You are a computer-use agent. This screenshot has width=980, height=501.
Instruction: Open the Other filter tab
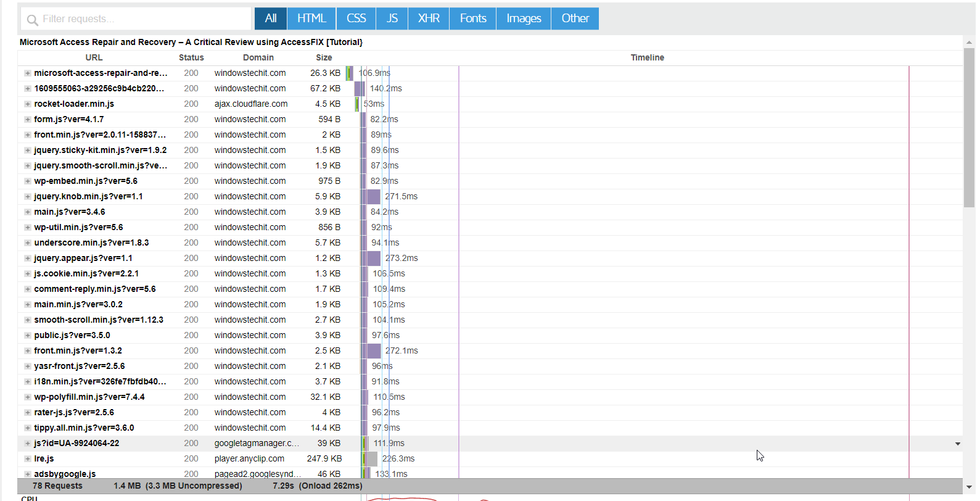(575, 19)
